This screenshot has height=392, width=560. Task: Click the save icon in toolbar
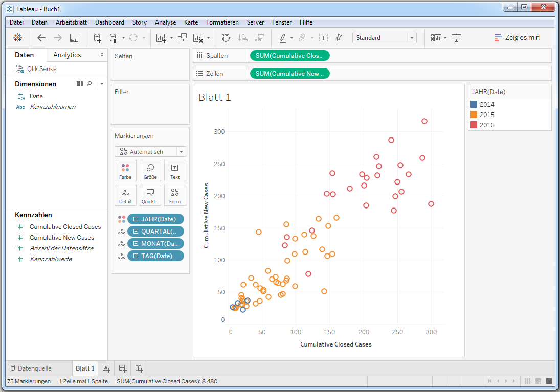tap(74, 38)
